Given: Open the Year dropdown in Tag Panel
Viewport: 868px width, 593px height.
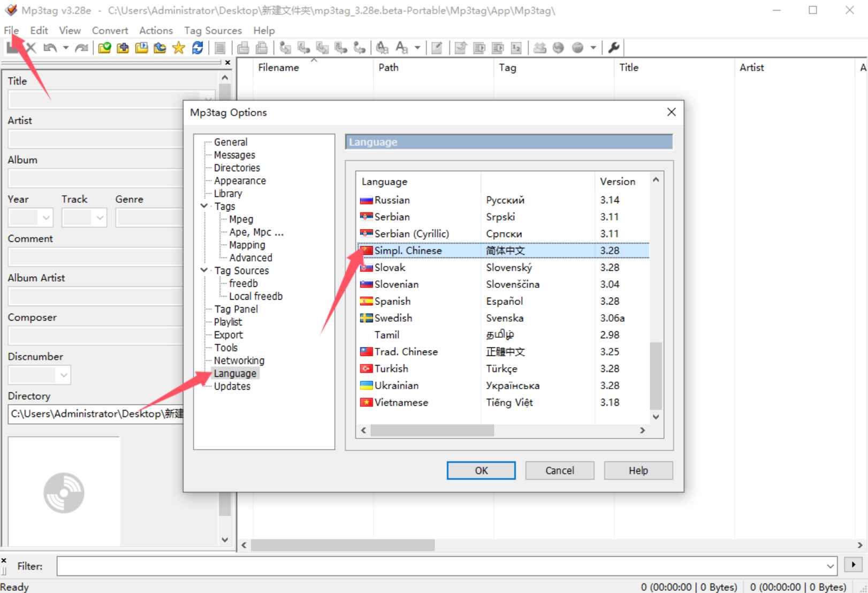Looking at the screenshot, I should (x=45, y=217).
